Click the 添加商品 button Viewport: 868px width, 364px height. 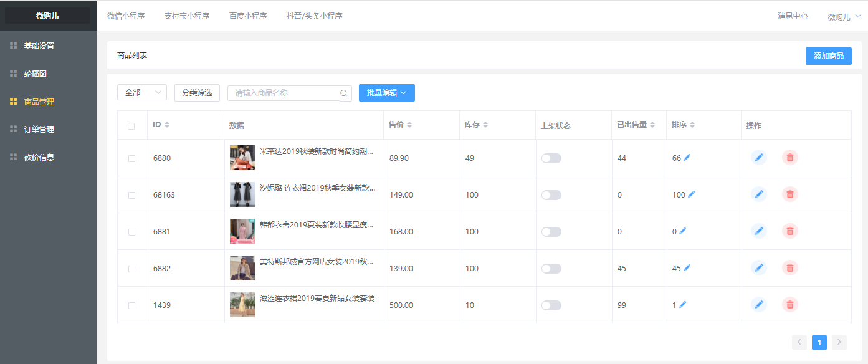tap(829, 56)
